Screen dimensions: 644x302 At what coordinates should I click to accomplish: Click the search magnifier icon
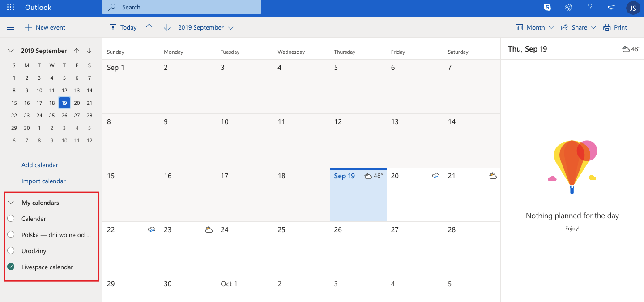[x=113, y=7]
